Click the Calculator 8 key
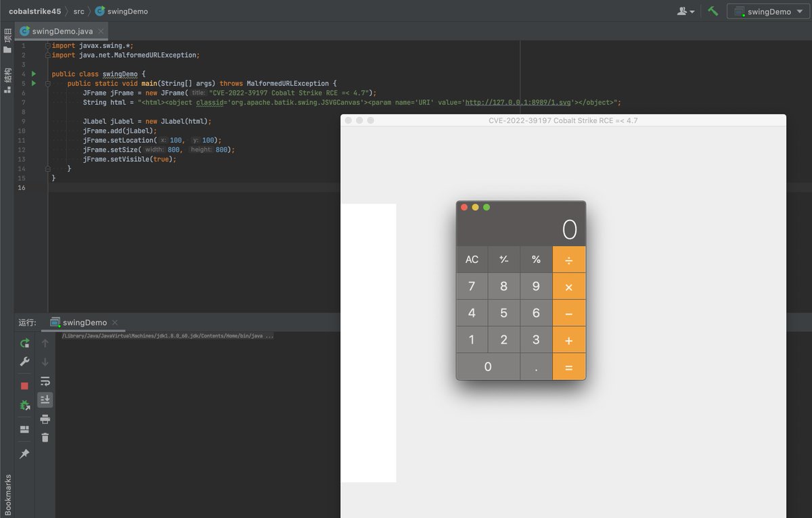The width and height of the screenshot is (812, 518). [x=504, y=286]
